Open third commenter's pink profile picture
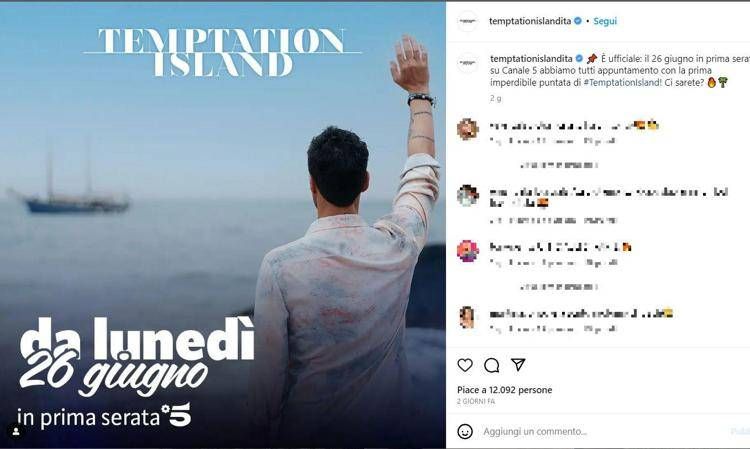Viewport: 750px width, 449px height. point(467,251)
